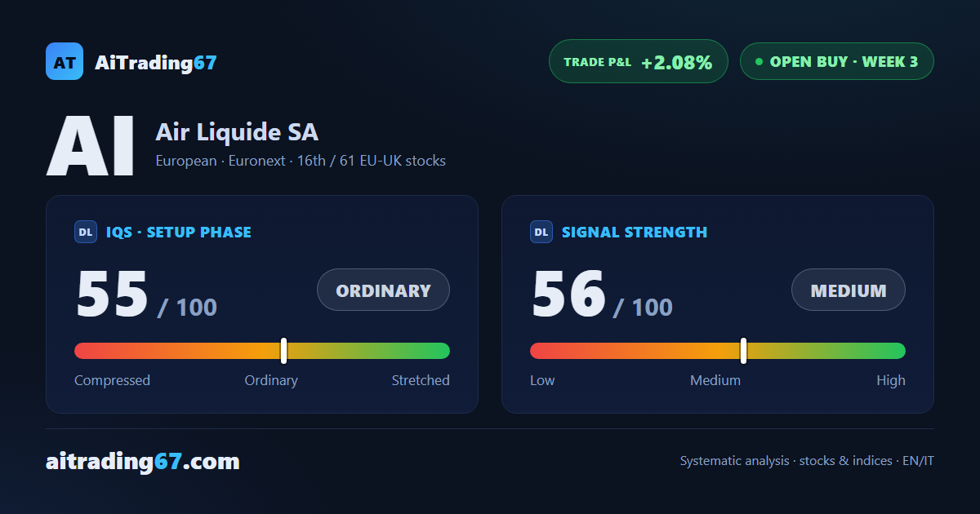The width and height of the screenshot is (980, 514).
Task: Click the large AI ticker symbol
Action: coord(91,147)
